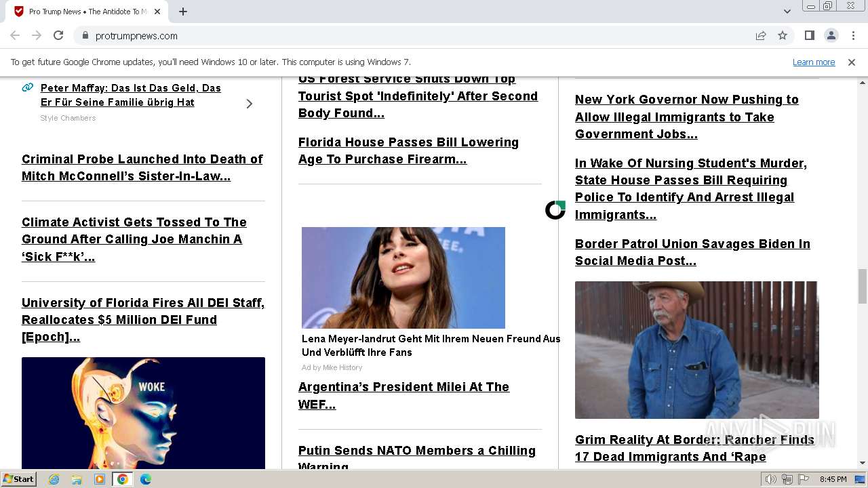Open volume control in system tray
The height and width of the screenshot is (488, 868).
[x=771, y=479]
